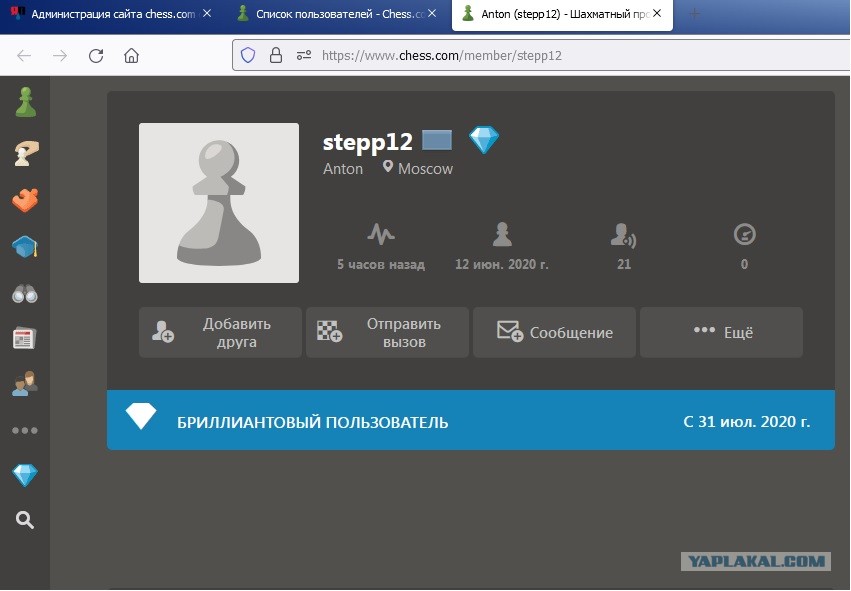Open the More three-dots sidebar icon
The height and width of the screenshot is (591, 851).
(25, 430)
